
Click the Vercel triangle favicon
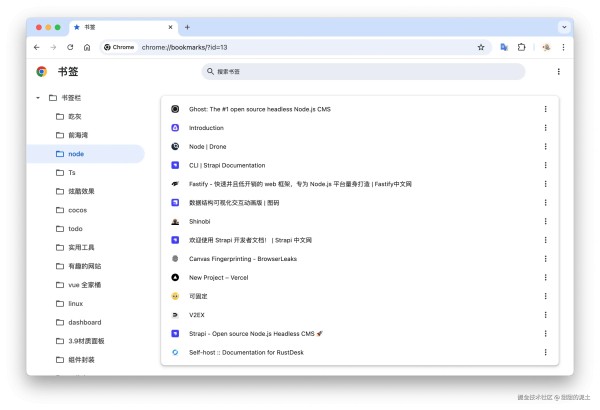click(175, 278)
